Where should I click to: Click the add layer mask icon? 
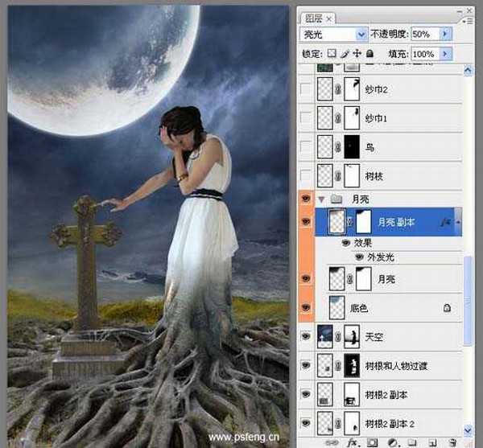(372, 442)
